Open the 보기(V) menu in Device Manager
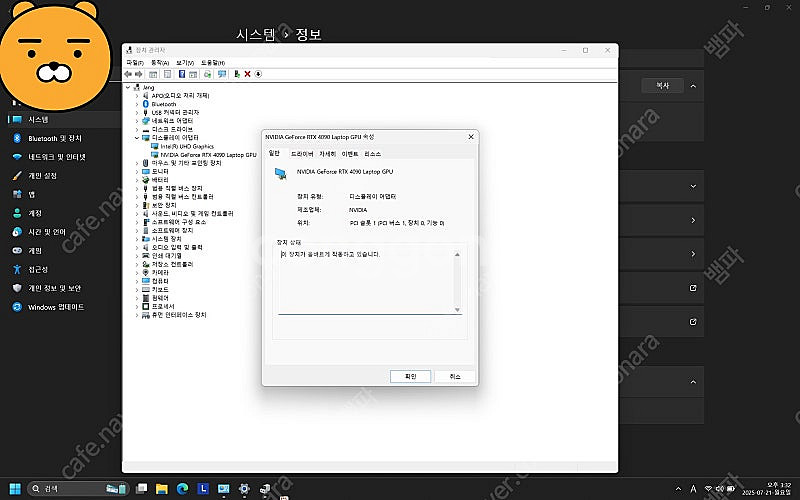 point(185,62)
